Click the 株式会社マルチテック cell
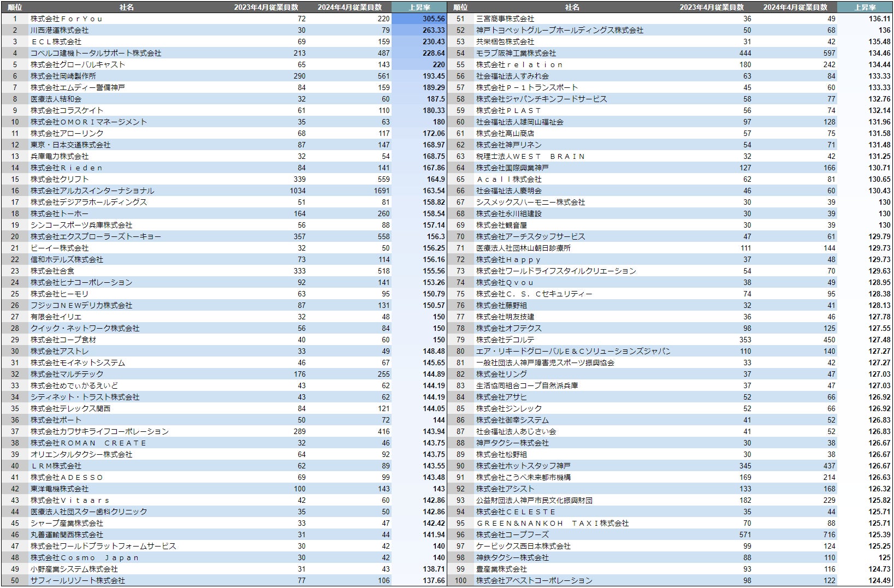 tap(67, 374)
